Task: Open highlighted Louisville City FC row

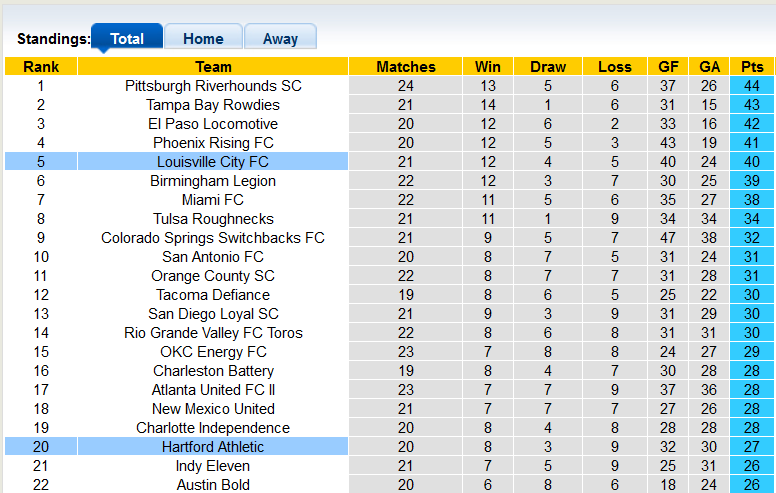Action: point(213,162)
